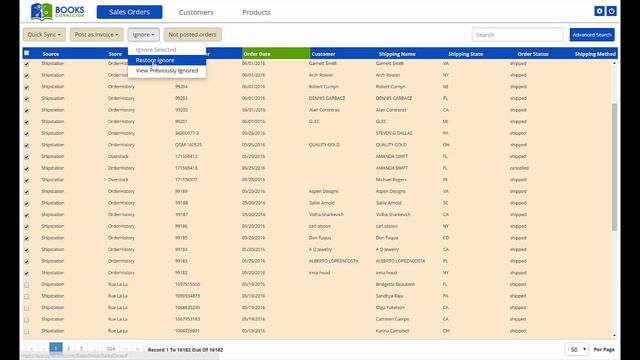Click the Michael Rogers shipping name

click(x=391, y=180)
